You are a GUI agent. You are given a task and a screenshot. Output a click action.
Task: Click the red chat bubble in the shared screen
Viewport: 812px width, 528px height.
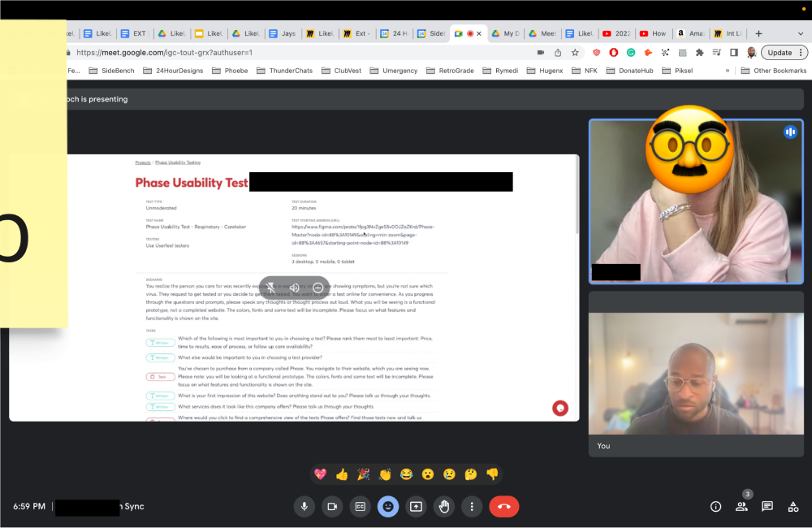tap(560, 409)
